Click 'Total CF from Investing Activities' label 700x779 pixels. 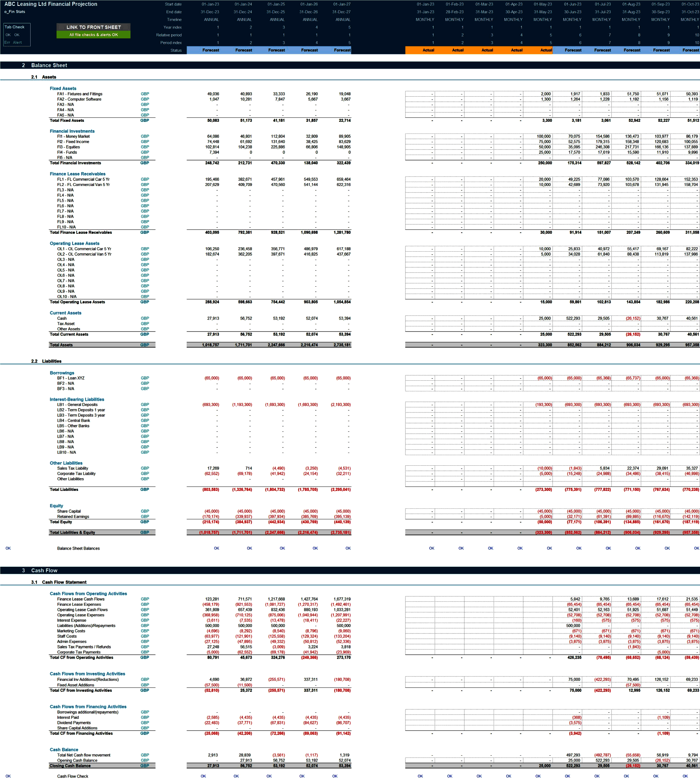click(x=81, y=690)
